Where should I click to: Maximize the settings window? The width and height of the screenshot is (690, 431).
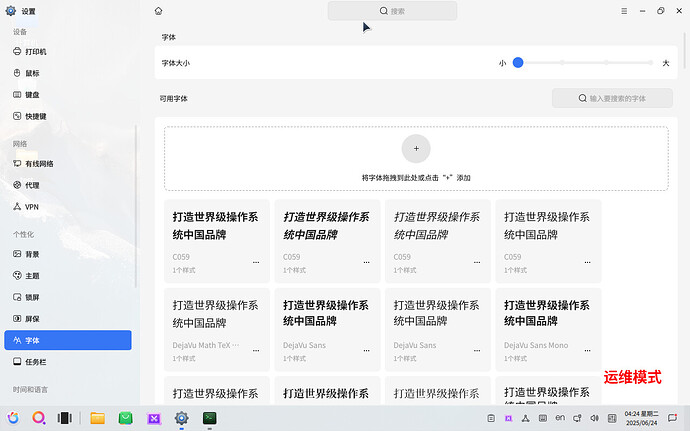[661, 11]
